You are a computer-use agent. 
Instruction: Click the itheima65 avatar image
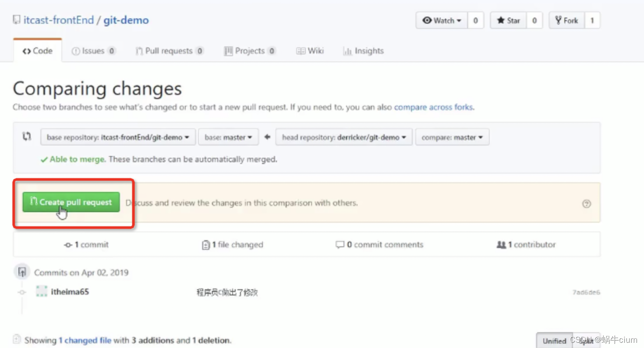click(42, 291)
